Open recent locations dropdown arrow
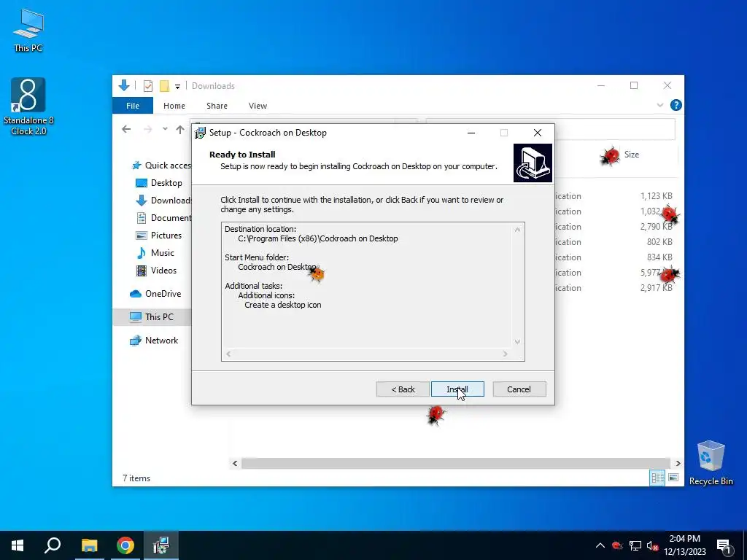 [165, 129]
